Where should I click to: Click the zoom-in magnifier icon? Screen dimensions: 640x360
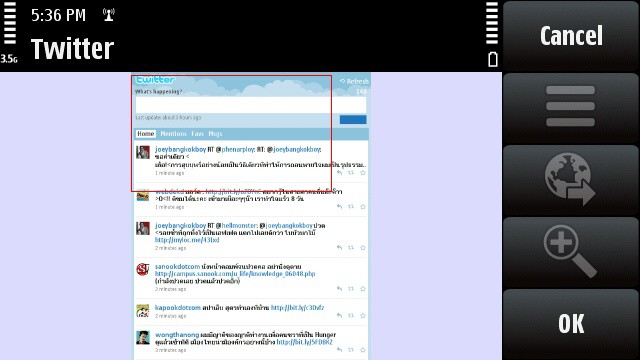tap(571, 251)
